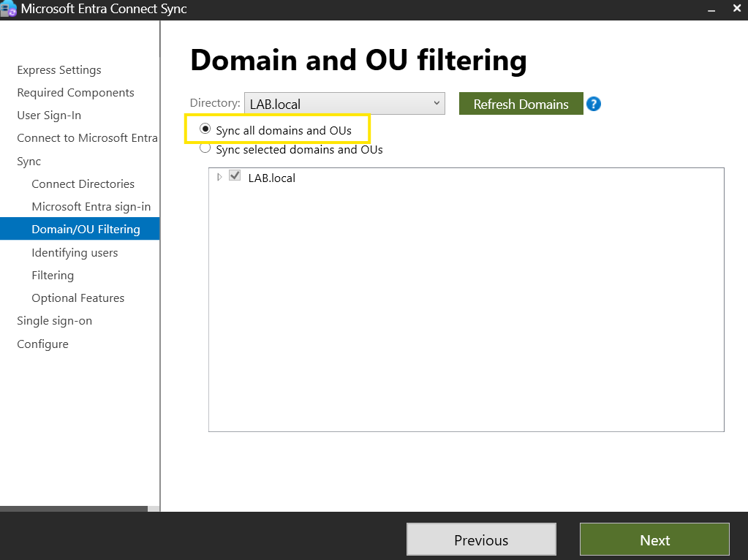Click the Entra Connect Sync app icon in title bar

[9, 9]
